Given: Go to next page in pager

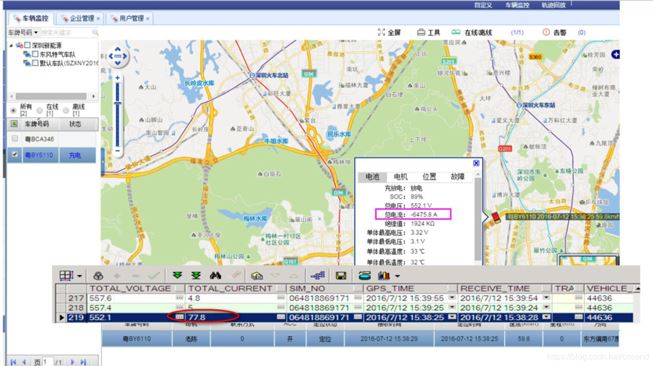Looking at the screenshot, I should tap(72, 362).
